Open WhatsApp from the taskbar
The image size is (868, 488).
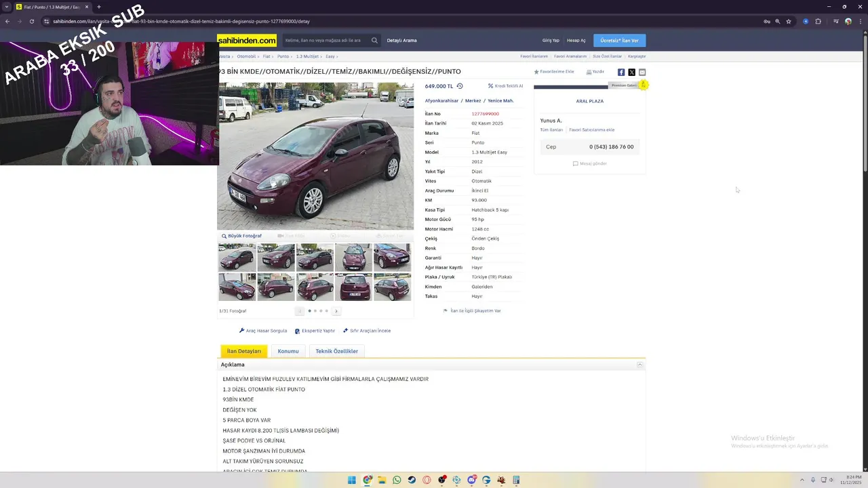(x=397, y=480)
